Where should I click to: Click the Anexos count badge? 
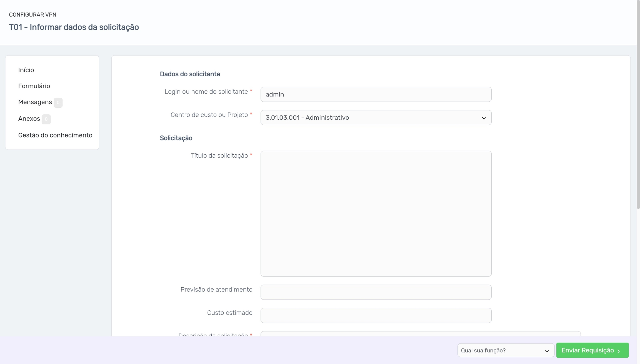coord(46,119)
